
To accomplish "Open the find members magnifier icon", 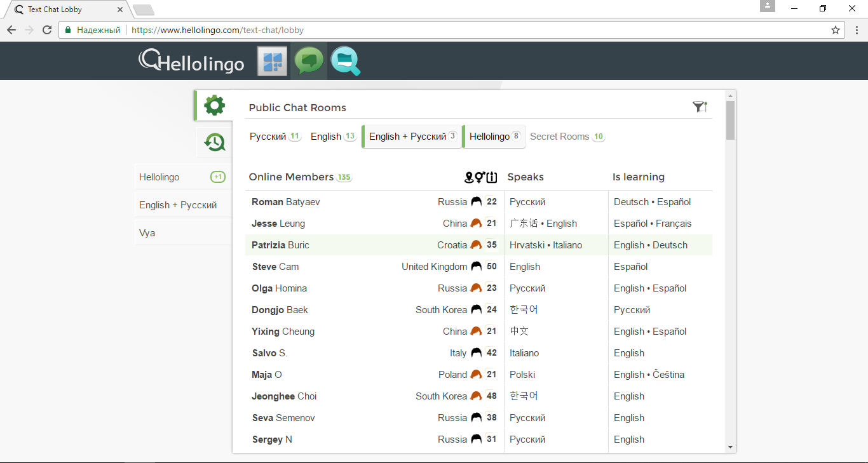I will (x=346, y=62).
